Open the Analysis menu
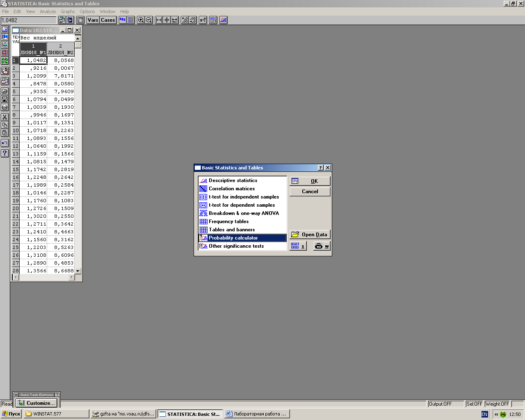The width and height of the screenshot is (525, 420). (x=48, y=11)
